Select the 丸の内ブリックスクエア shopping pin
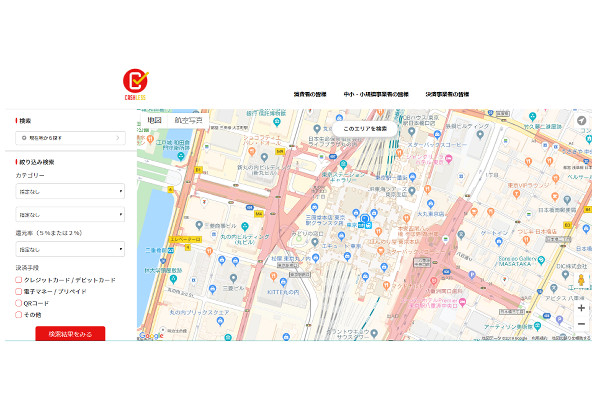 click(220, 321)
